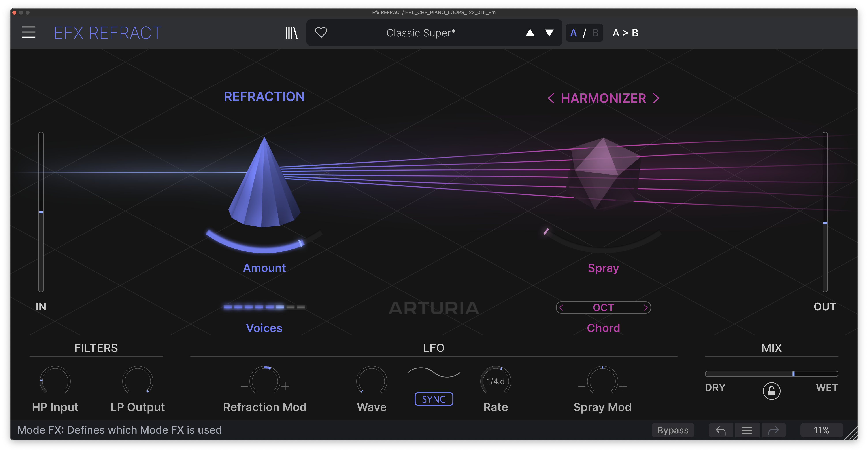Click the REFRACTION section title
Image resolution: width=868 pixels, height=452 pixels.
pyautogui.click(x=264, y=97)
